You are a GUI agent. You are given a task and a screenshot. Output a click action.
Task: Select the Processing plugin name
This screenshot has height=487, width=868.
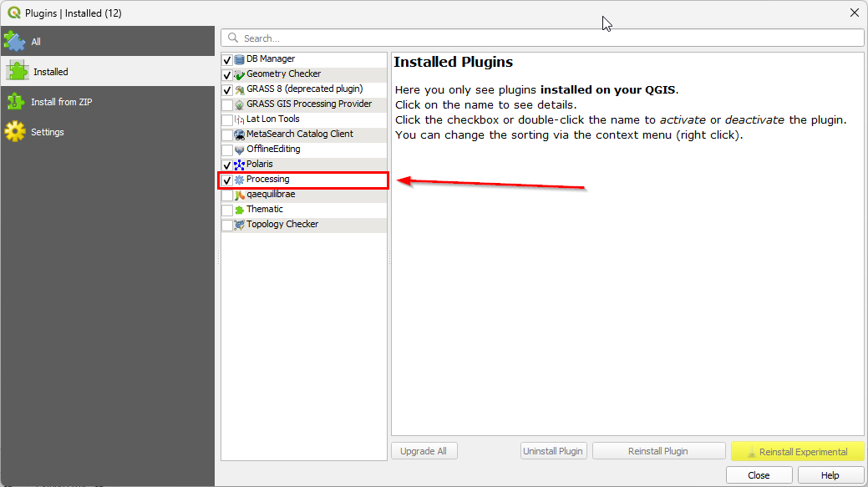[x=268, y=179]
